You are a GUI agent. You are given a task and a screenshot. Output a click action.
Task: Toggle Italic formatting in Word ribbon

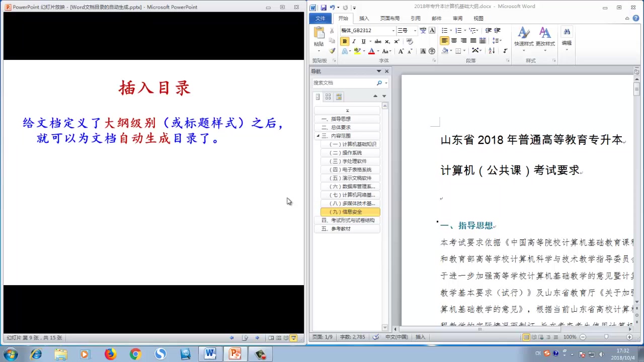(354, 41)
